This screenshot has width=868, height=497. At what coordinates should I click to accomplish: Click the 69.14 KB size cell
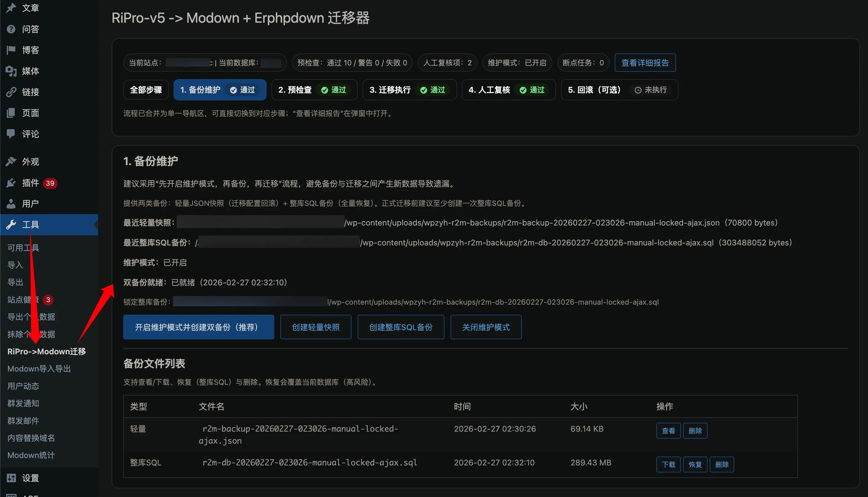point(587,429)
